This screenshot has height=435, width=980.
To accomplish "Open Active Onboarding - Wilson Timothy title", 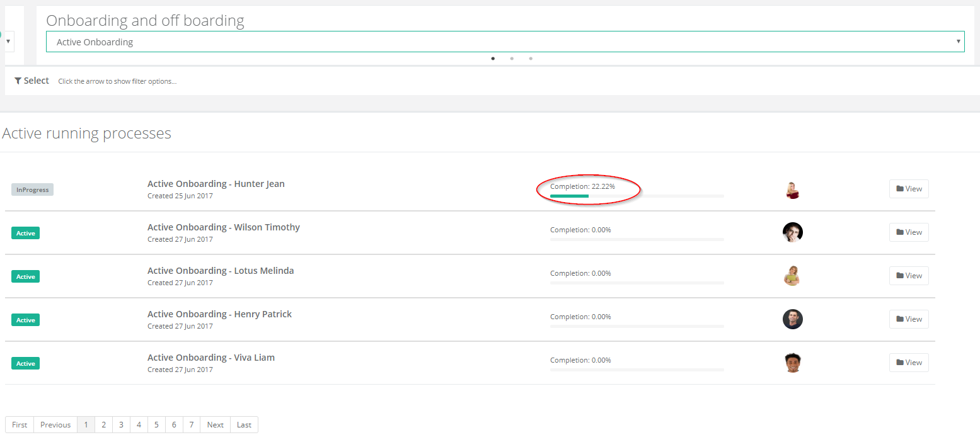I will pos(224,227).
